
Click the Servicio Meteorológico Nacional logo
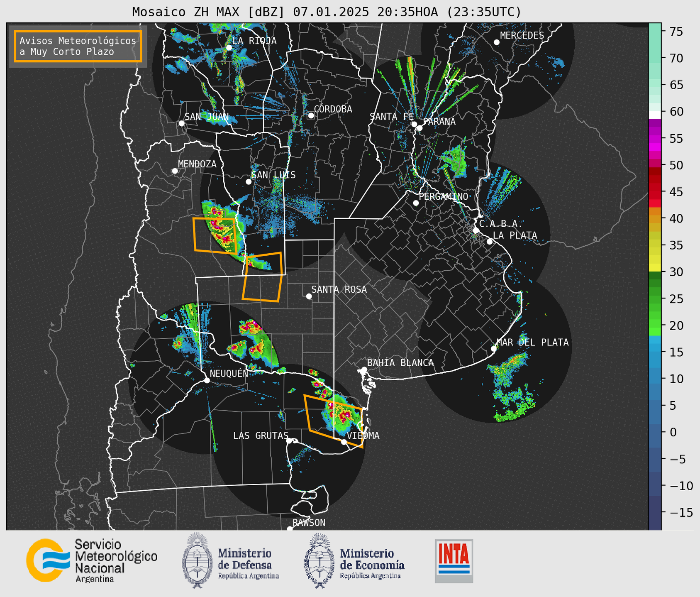tap(92, 560)
